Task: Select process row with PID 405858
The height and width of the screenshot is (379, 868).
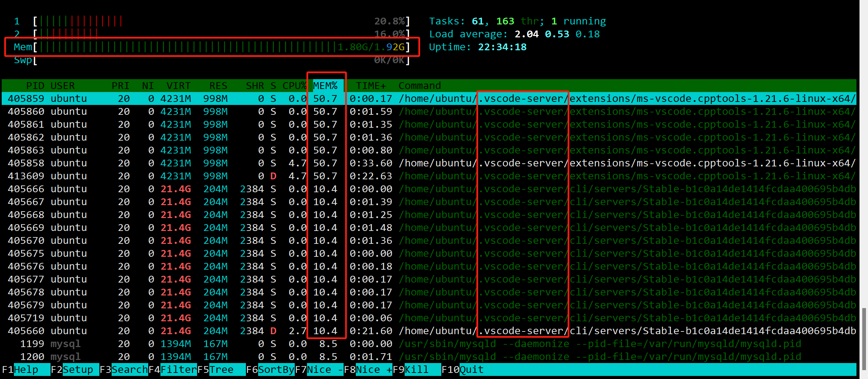Action: pyautogui.click(x=429, y=163)
